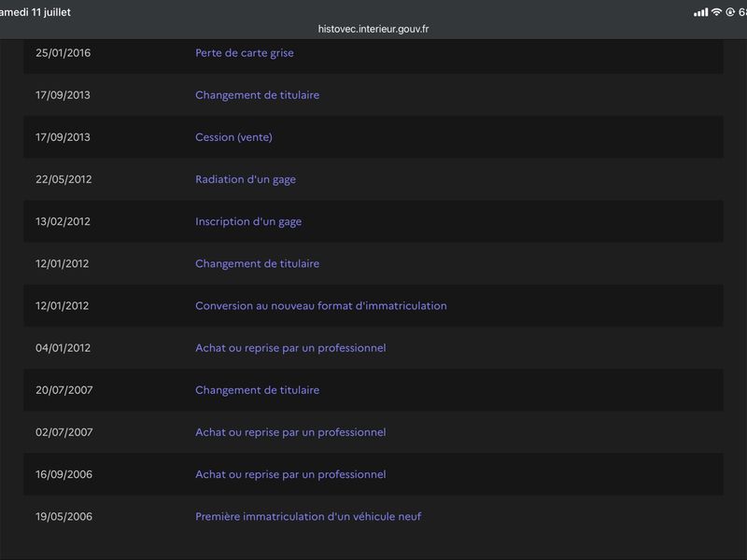Select the date 19/05/2006

(63, 517)
